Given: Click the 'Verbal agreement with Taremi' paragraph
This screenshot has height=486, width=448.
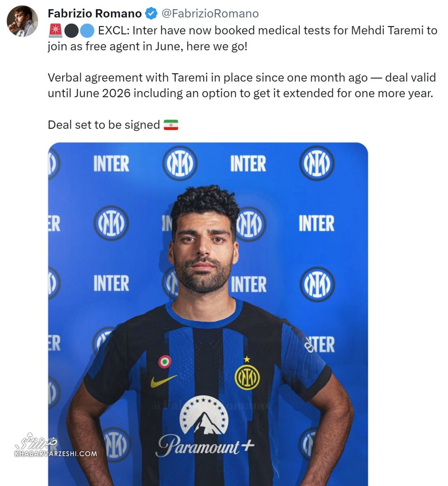Looking at the screenshot, I should (x=242, y=85).
